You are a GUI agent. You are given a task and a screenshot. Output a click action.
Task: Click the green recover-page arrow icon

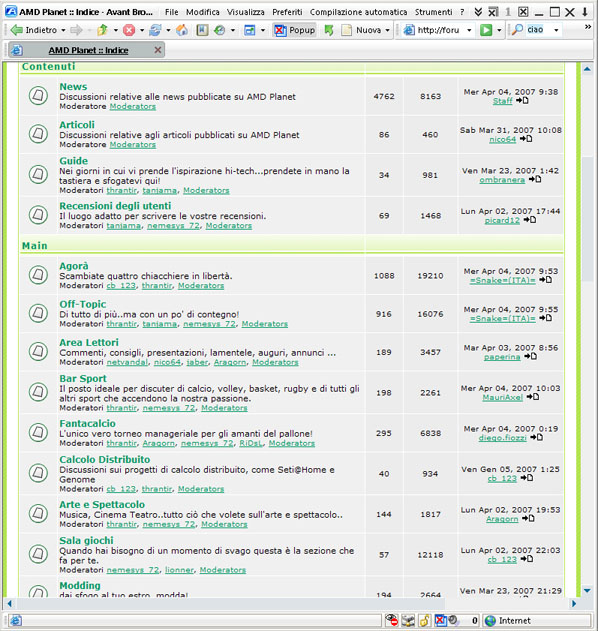click(x=329, y=30)
